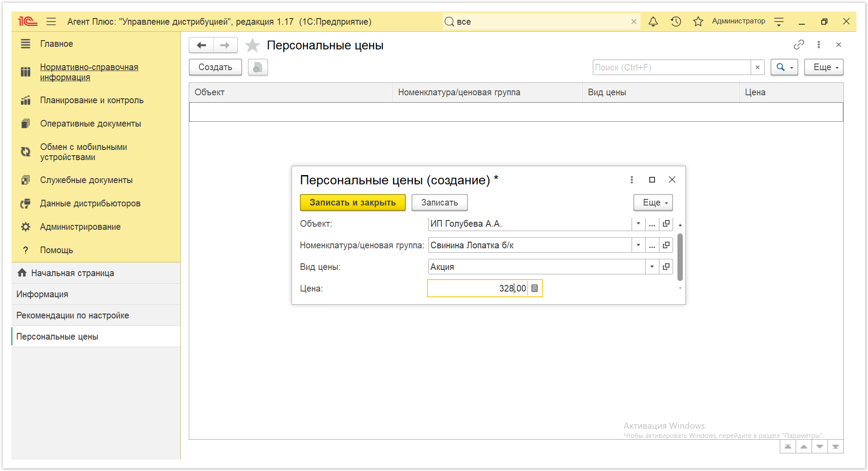Sort by the Вид цены column header

(x=661, y=92)
